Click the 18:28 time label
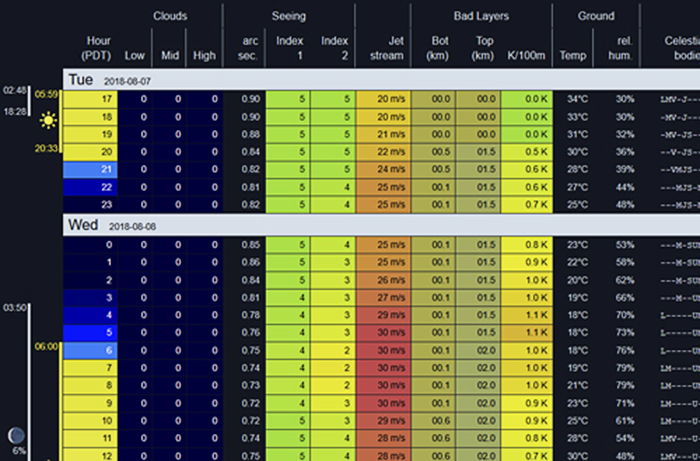Image resolution: width=700 pixels, height=461 pixels. [x=15, y=112]
